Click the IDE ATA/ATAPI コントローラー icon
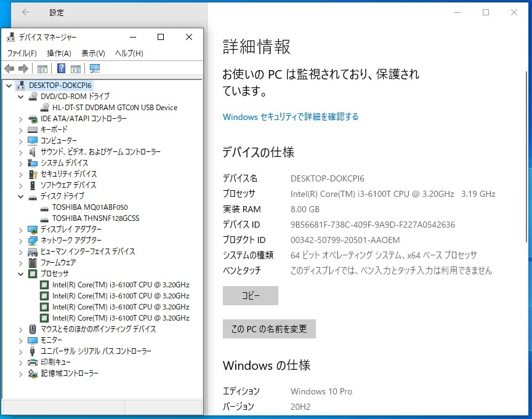The width and height of the screenshot is (532, 419). tap(33, 119)
